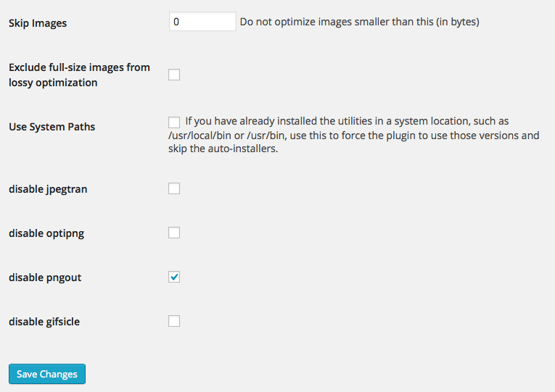The image size is (555, 392).
Task: Click the Skip Images byte size field
Action: 202,22
